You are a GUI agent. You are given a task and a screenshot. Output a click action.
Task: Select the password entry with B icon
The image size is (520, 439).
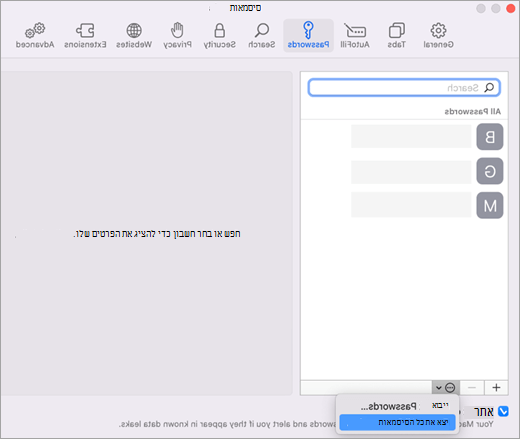tap(490, 137)
